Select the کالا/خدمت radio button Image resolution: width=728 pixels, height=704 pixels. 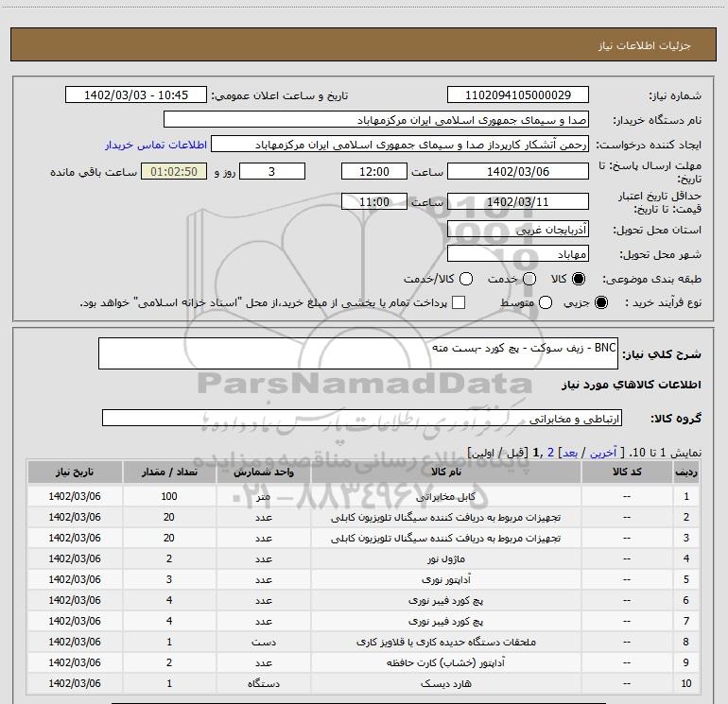point(466,279)
